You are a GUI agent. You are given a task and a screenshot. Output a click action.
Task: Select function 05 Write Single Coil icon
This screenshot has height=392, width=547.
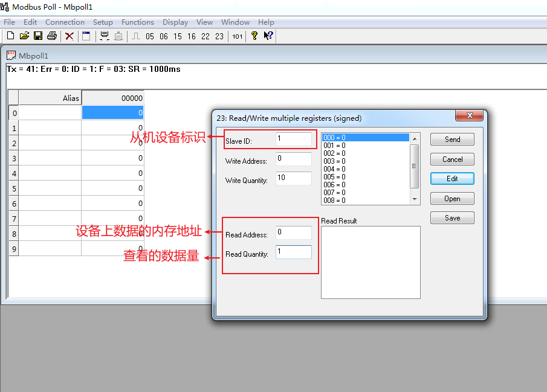tap(149, 36)
